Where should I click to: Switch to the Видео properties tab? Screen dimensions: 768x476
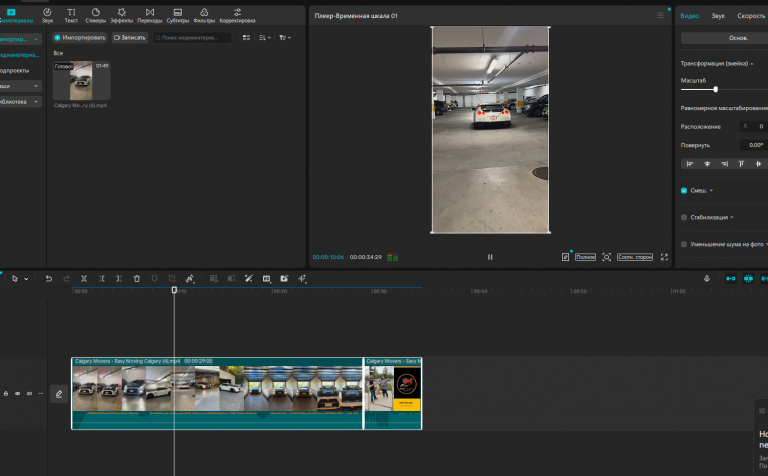(689, 16)
